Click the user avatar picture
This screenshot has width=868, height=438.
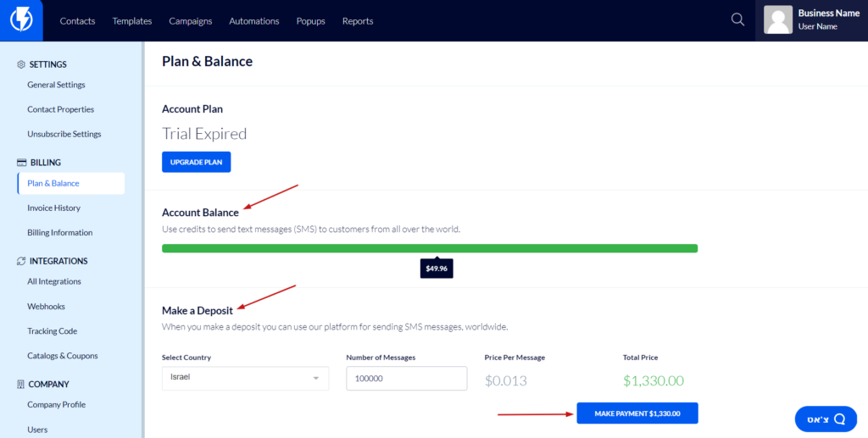tap(778, 20)
